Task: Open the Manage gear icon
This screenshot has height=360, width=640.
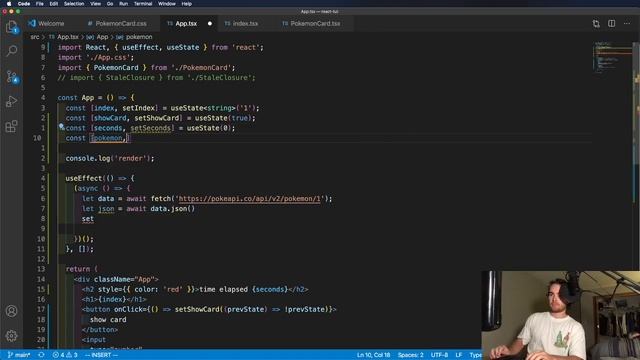Action: coord(11,336)
